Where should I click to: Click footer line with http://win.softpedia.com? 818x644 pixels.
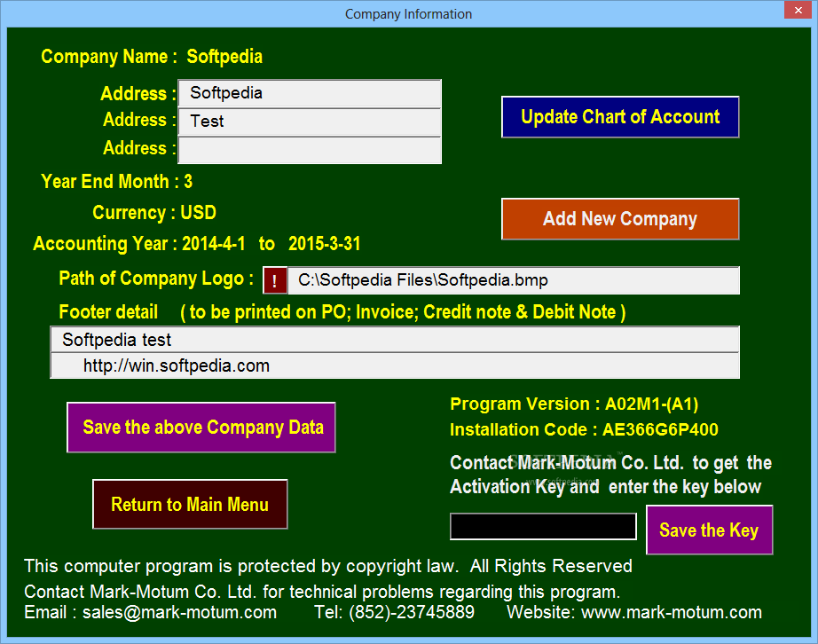pyautogui.click(x=395, y=365)
